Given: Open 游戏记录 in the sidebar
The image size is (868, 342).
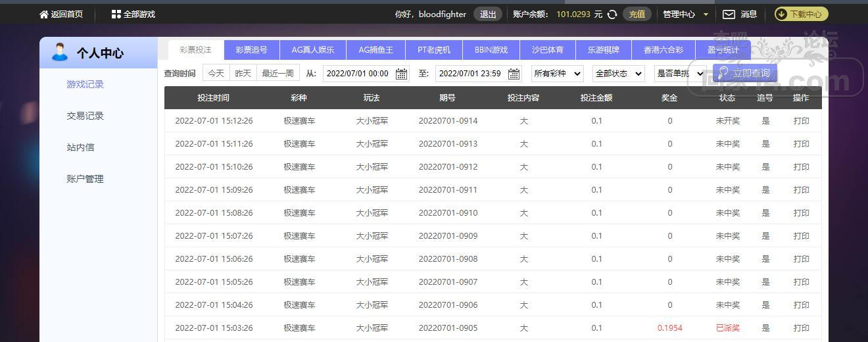Looking at the screenshot, I should [85, 84].
